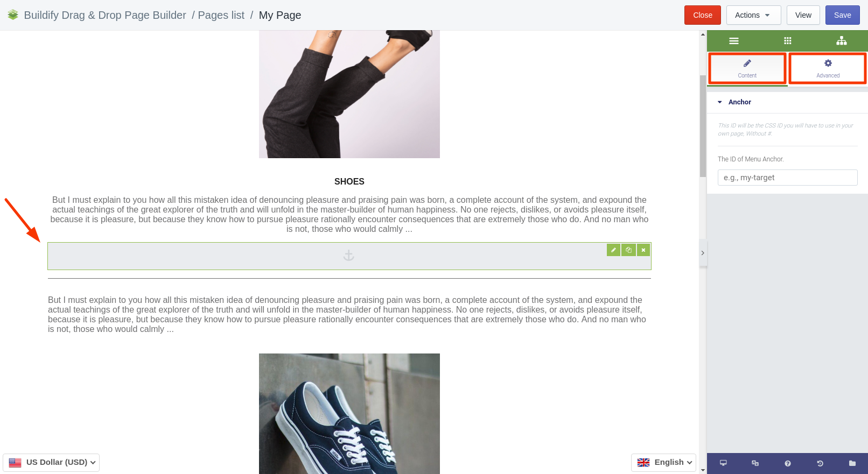Delete the anchor widget with X icon

pos(643,250)
